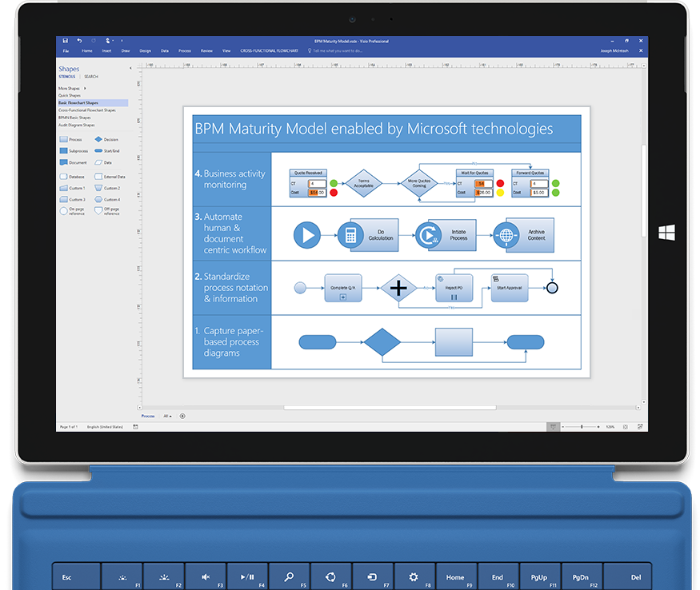The width and height of the screenshot is (700, 590).
Task: Select the play-button start shape in row 3
Action: coord(307,235)
